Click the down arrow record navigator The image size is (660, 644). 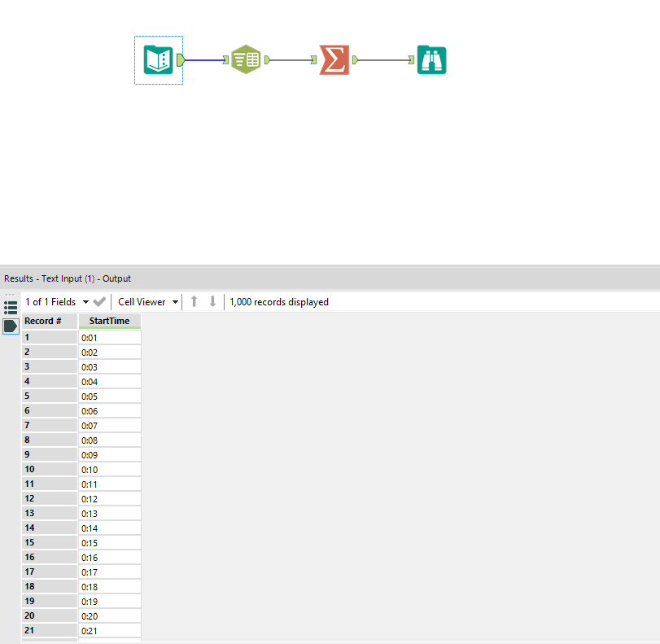pyautogui.click(x=213, y=302)
